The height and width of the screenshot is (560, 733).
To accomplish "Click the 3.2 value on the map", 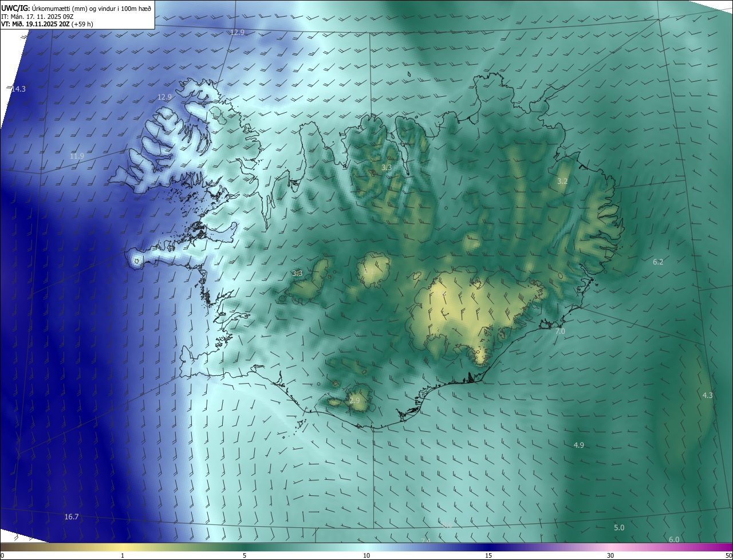I will [x=562, y=181].
